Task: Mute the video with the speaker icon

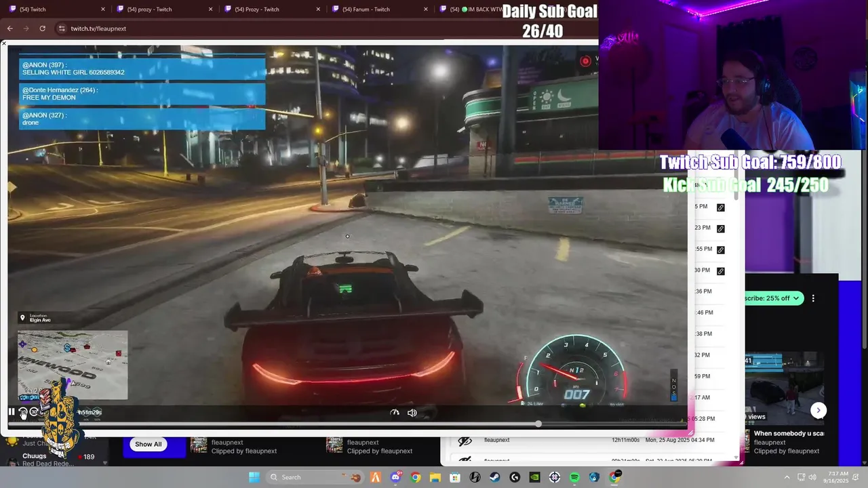Action: [x=412, y=413]
